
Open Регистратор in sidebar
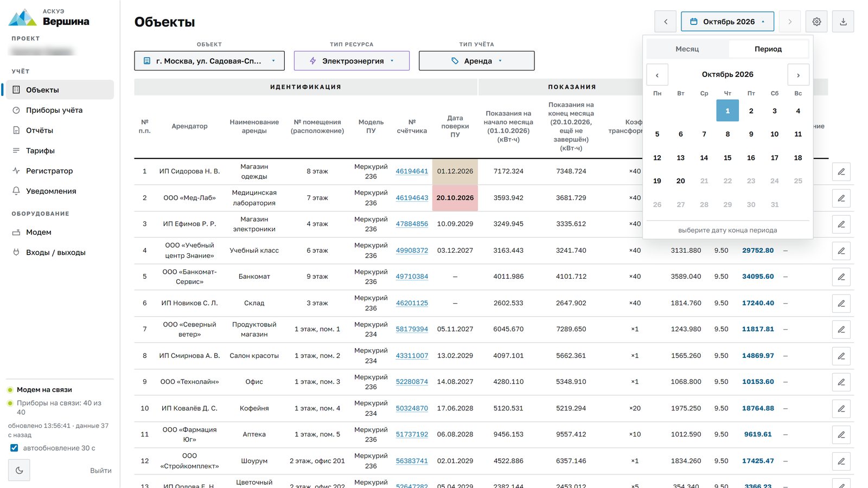pyautogui.click(x=60, y=171)
